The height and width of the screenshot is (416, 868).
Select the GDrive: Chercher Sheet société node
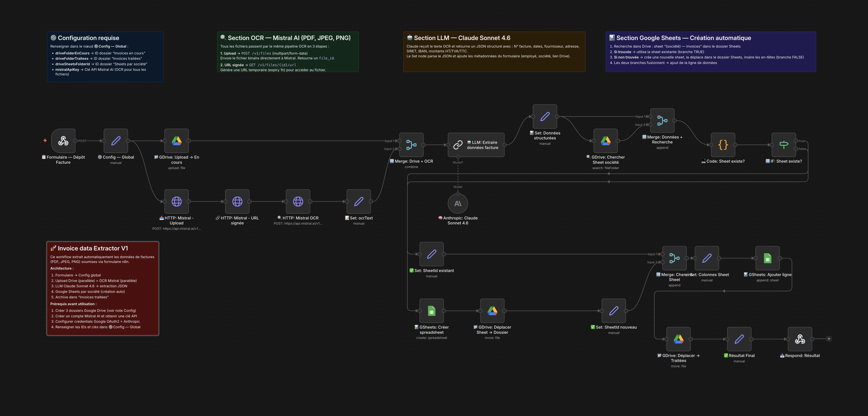click(x=606, y=141)
